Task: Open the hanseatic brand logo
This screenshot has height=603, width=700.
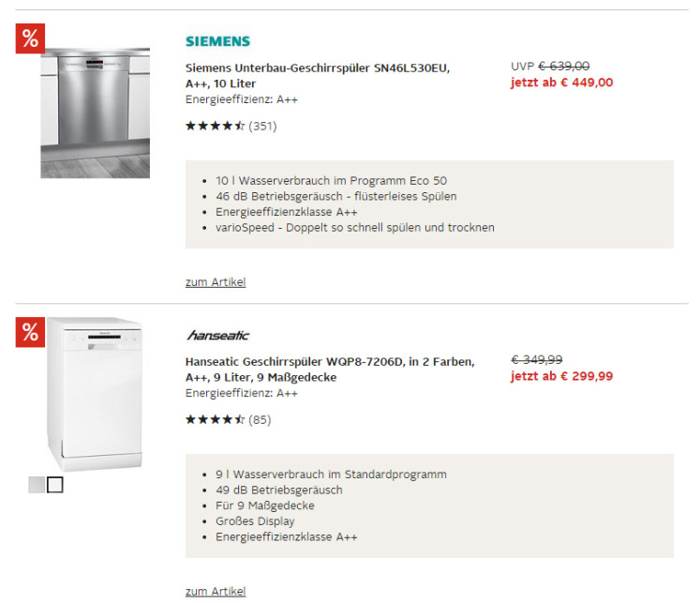Action: pos(217,335)
